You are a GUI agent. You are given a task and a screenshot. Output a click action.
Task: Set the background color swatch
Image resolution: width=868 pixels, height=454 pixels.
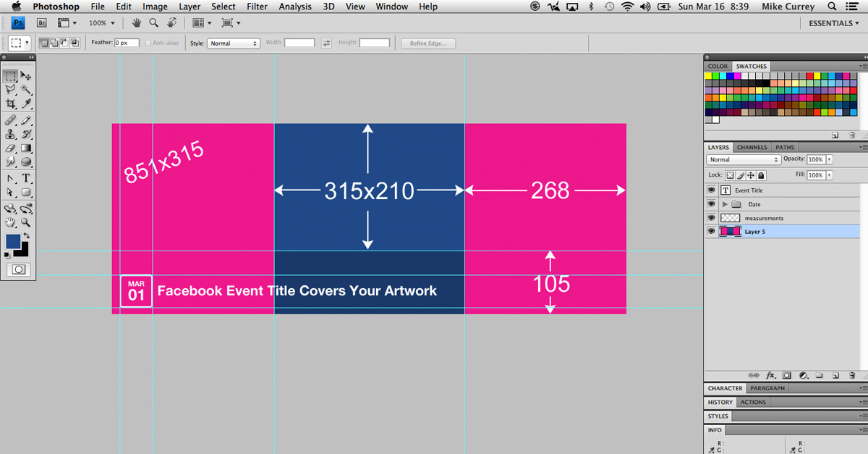pyautogui.click(x=24, y=252)
